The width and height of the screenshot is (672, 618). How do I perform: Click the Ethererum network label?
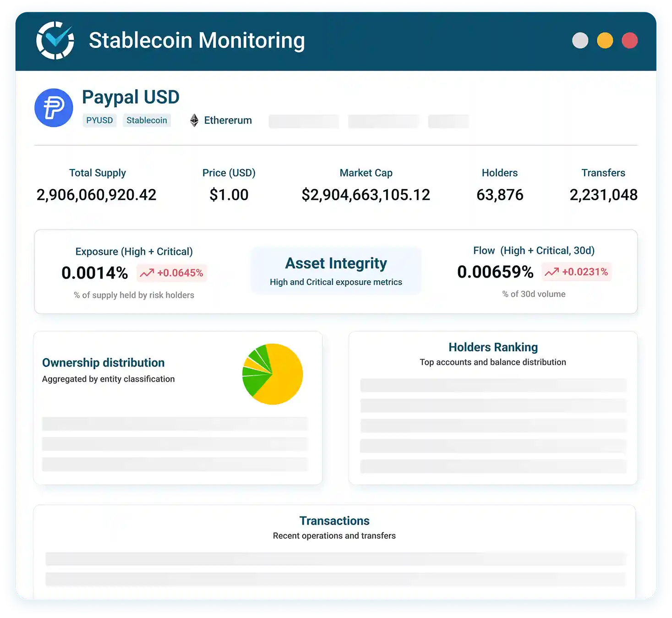click(x=228, y=120)
